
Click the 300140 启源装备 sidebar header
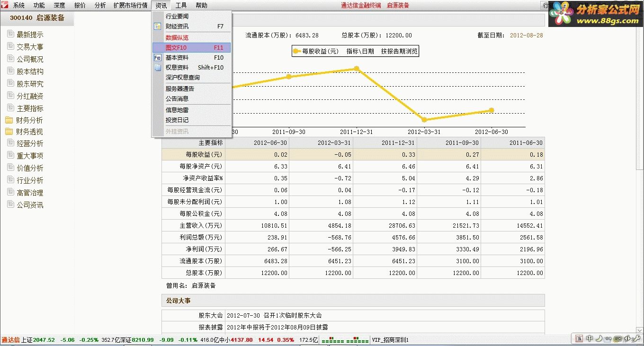[37, 18]
